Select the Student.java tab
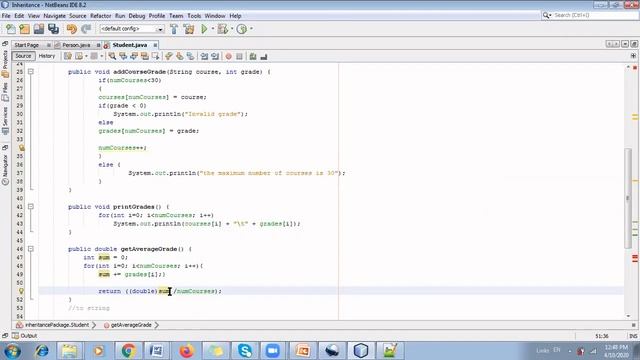Screen dimensions: 640x360 pyautogui.click(x=129, y=45)
